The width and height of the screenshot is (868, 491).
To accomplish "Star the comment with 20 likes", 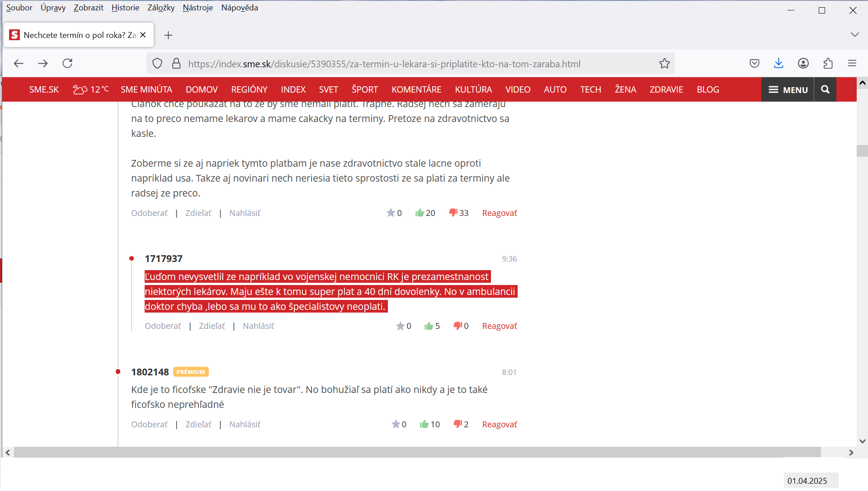I will tap(391, 213).
